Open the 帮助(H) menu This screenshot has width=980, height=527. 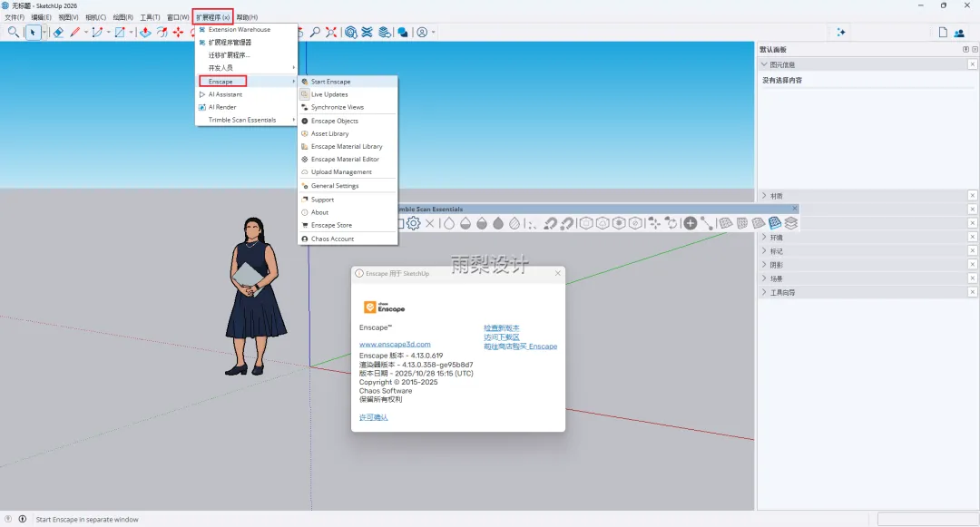coord(247,17)
